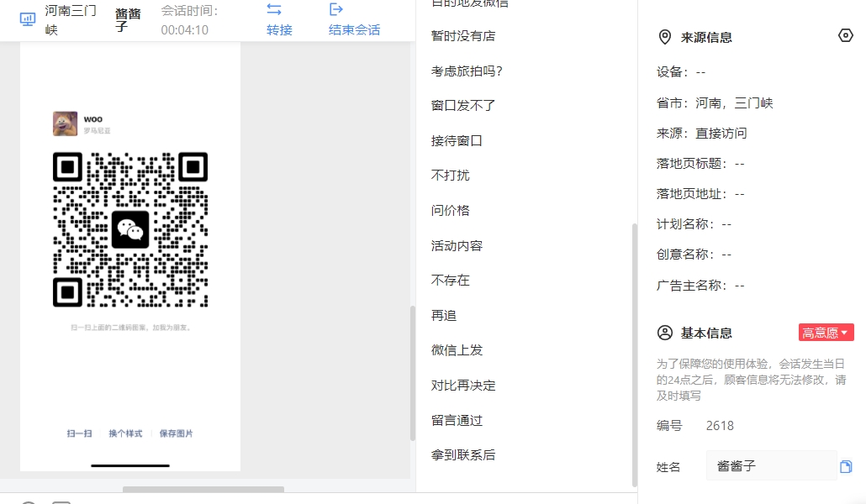The image size is (866, 504).
Task: Click the monitor icon beside 河南三门峡
Action: pos(28,19)
